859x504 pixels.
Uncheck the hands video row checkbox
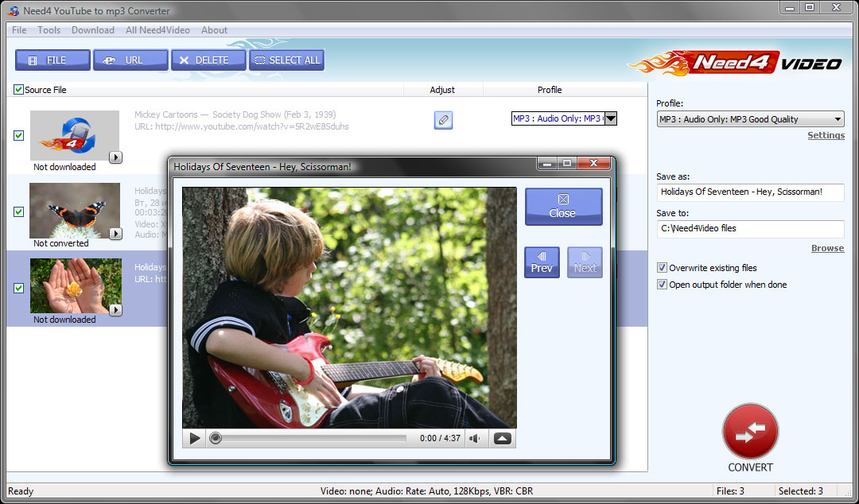(18, 288)
